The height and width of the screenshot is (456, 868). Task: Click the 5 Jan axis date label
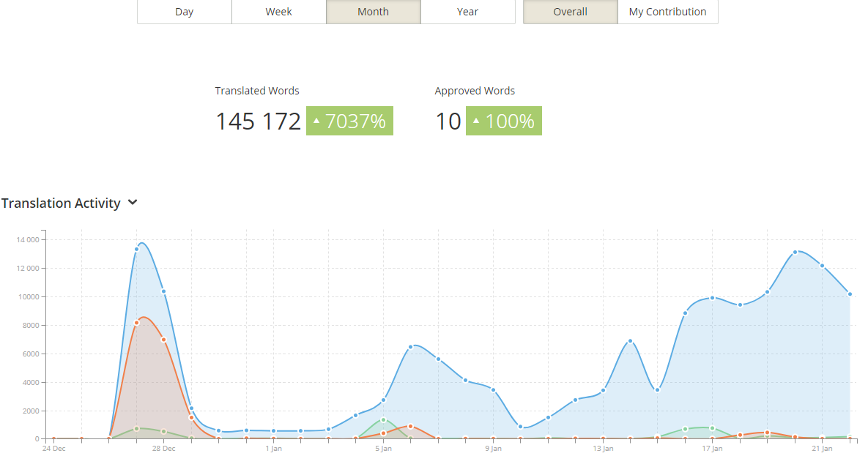(383, 448)
